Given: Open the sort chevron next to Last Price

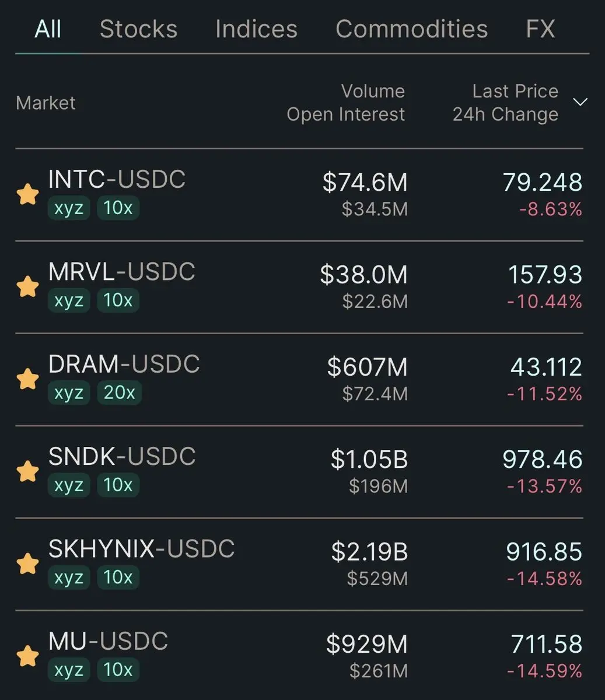Looking at the screenshot, I should [x=580, y=103].
